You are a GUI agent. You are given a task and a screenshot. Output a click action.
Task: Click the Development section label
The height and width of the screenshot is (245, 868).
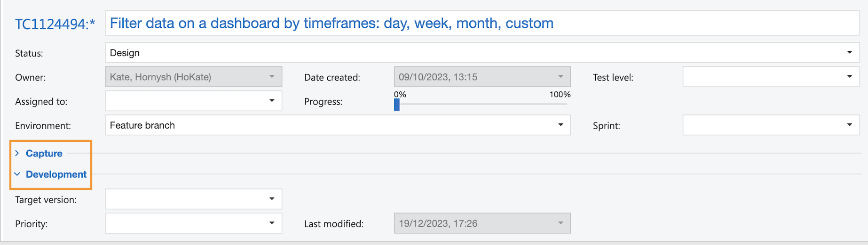pos(56,174)
